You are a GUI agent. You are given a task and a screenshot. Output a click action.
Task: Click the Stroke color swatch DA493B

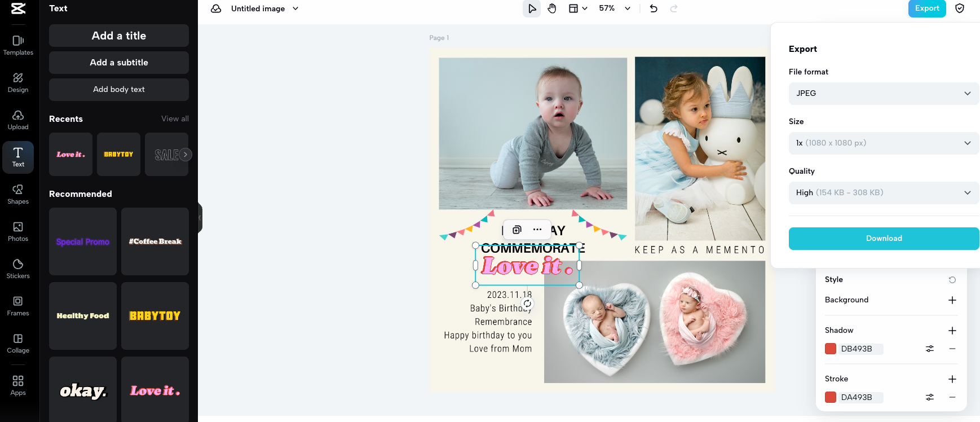tap(831, 397)
